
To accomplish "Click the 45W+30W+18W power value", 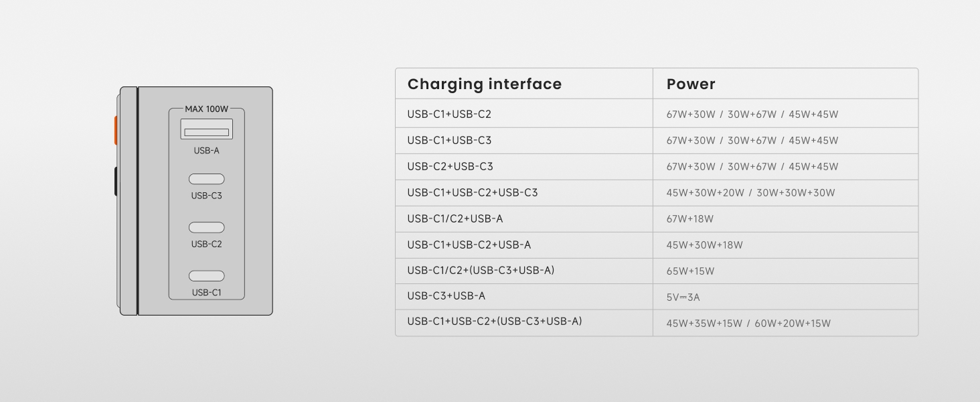I will (x=704, y=245).
